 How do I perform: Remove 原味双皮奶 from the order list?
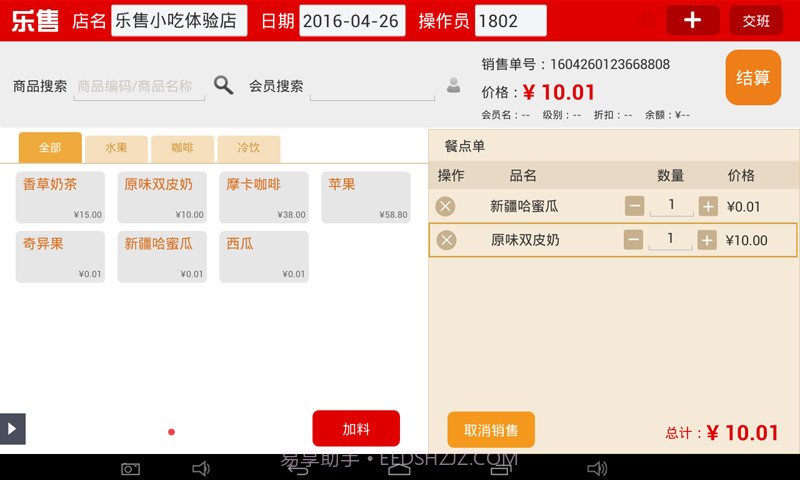(446, 240)
